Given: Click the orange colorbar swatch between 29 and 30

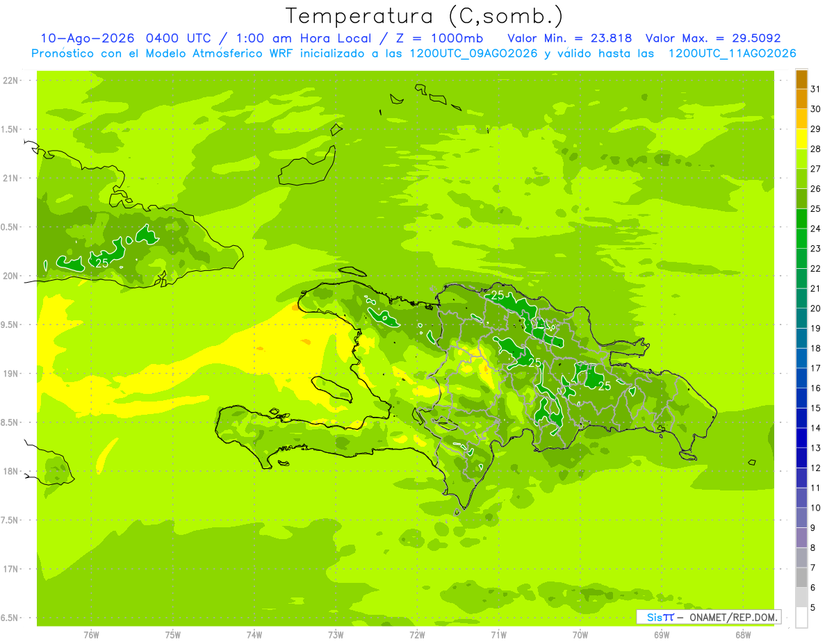Looking at the screenshot, I should tap(801, 119).
